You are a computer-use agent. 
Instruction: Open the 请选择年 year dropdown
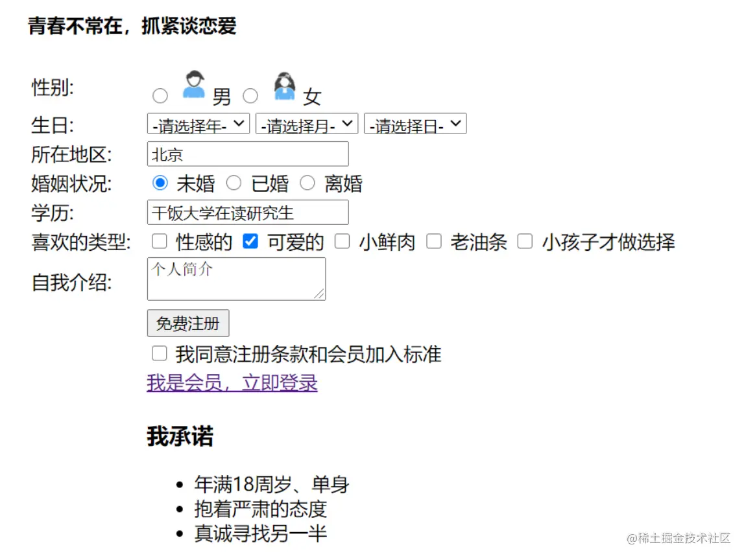(199, 124)
